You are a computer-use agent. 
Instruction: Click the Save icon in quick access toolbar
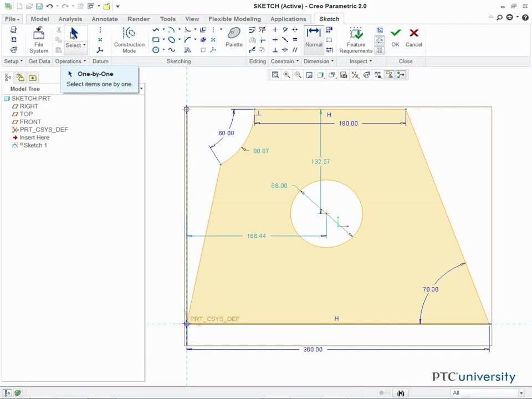point(39,6)
